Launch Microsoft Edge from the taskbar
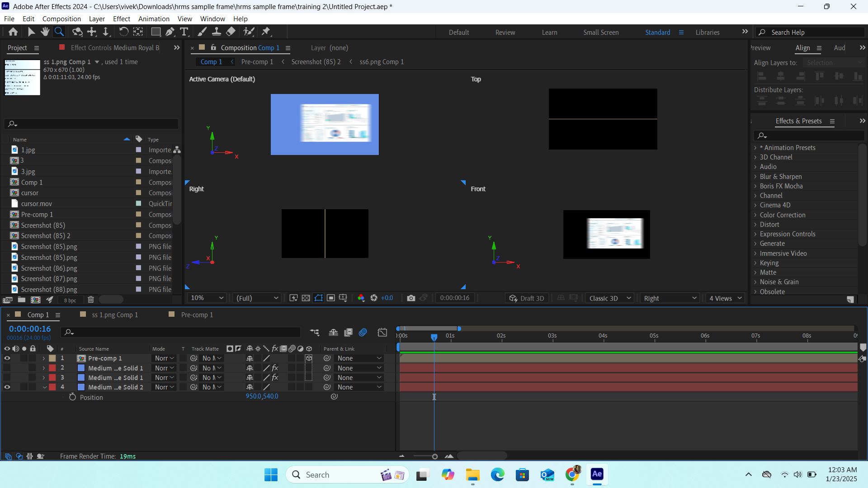Viewport: 868px width, 488px height. pyautogui.click(x=498, y=474)
